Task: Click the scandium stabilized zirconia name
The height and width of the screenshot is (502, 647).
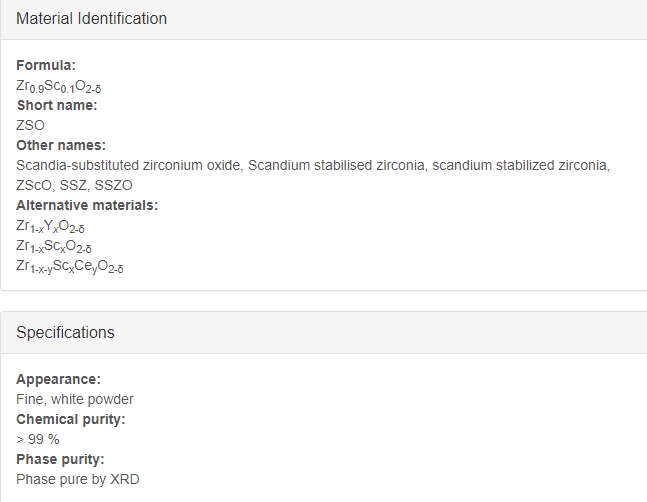Action: point(521,165)
